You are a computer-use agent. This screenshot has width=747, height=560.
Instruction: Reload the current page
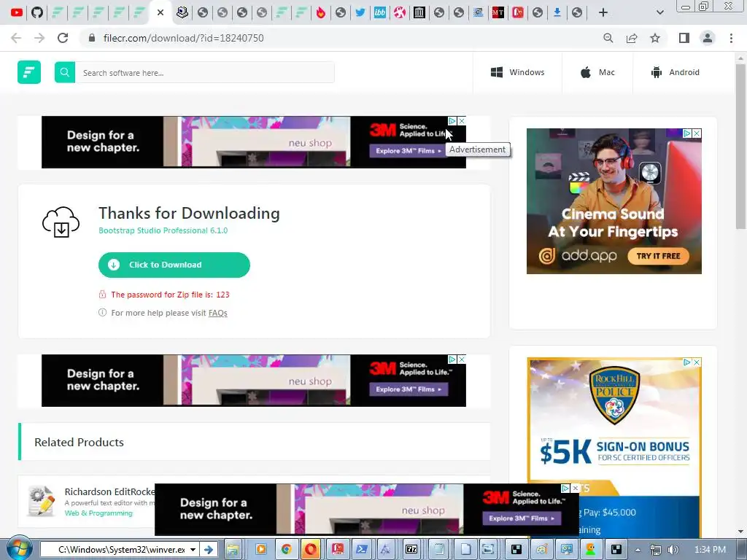click(x=63, y=38)
